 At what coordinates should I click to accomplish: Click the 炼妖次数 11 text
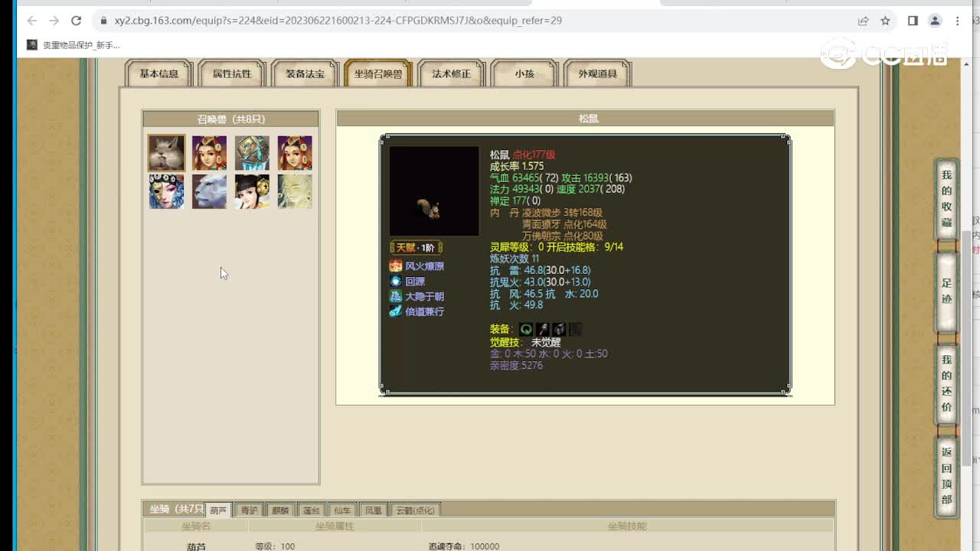514,259
